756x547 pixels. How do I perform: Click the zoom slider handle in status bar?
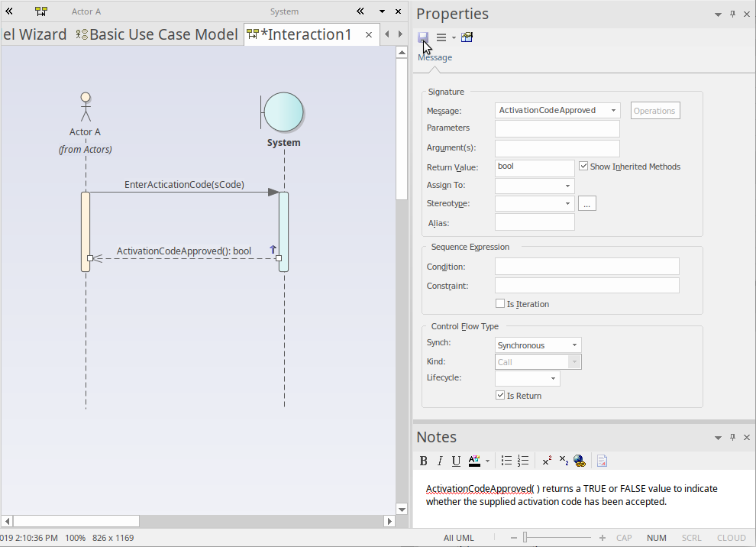click(524, 538)
